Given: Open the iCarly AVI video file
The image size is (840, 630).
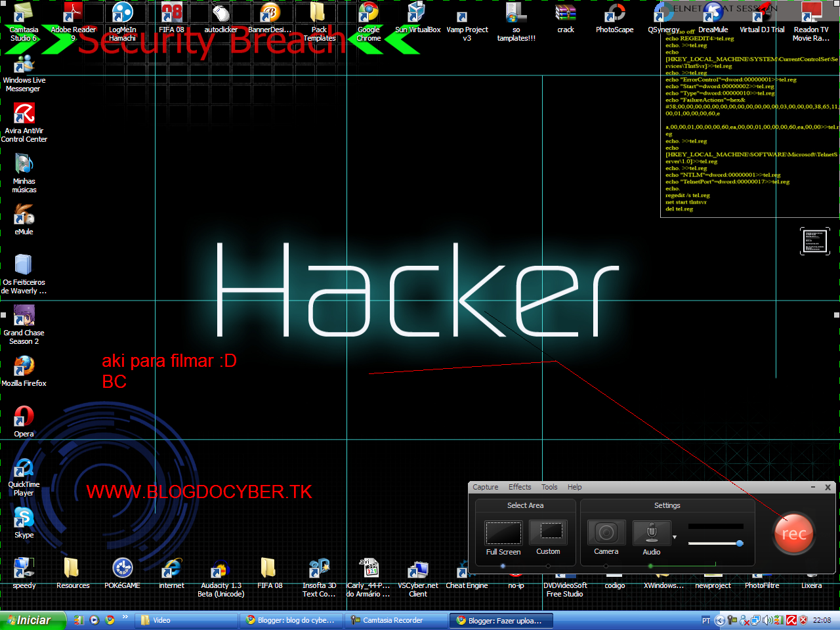Looking at the screenshot, I should pyautogui.click(x=368, y=577).
